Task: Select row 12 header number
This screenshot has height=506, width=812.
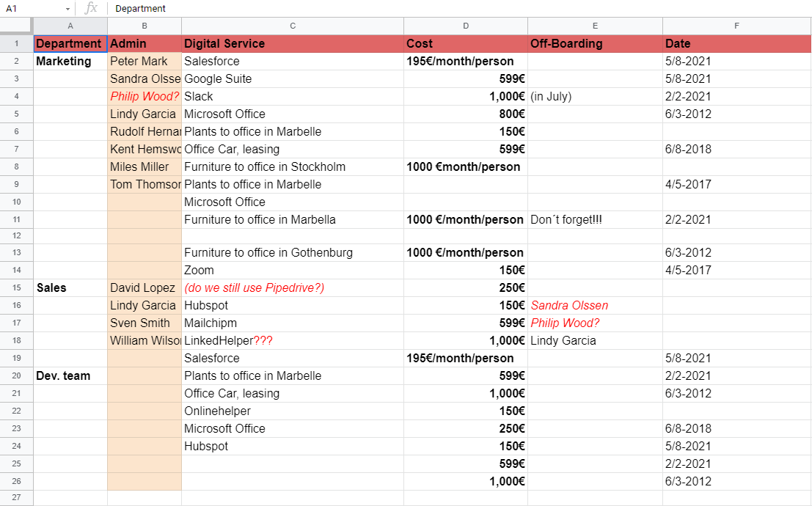Action: point(17,235)
